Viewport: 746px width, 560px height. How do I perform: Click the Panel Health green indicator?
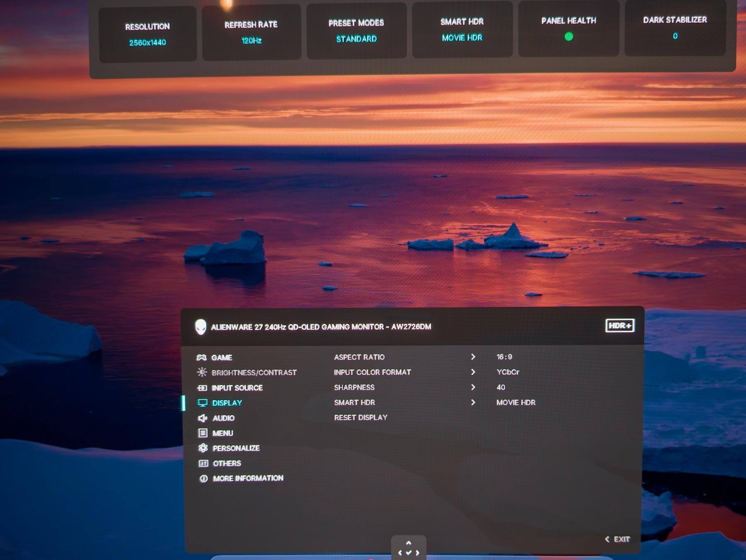[x=569, y=36]
